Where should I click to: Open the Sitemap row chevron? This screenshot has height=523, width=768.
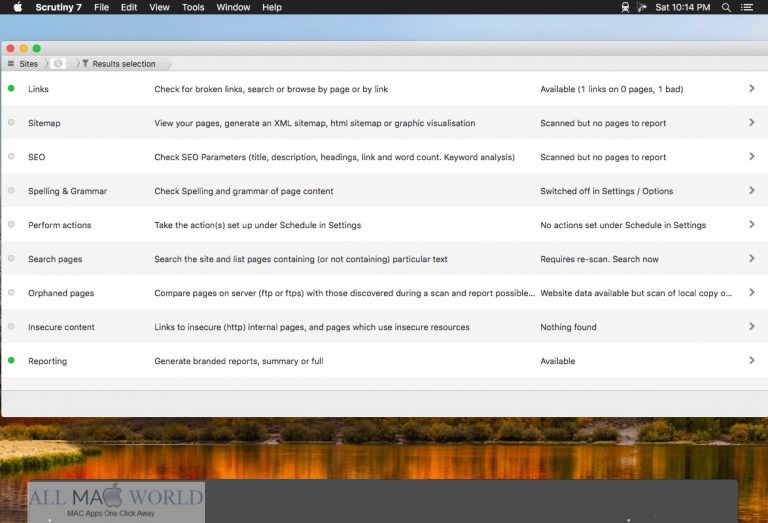click(752, 122)
